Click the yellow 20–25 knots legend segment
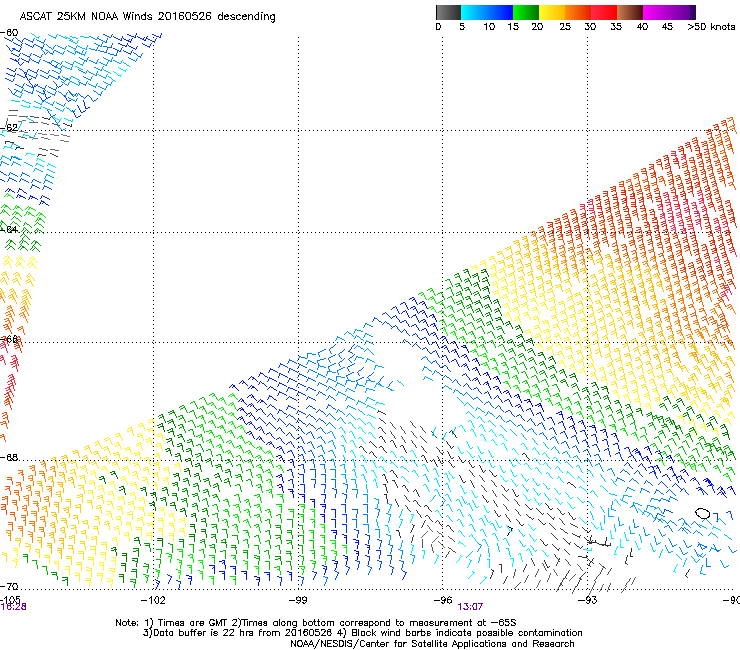 [551, 12]
